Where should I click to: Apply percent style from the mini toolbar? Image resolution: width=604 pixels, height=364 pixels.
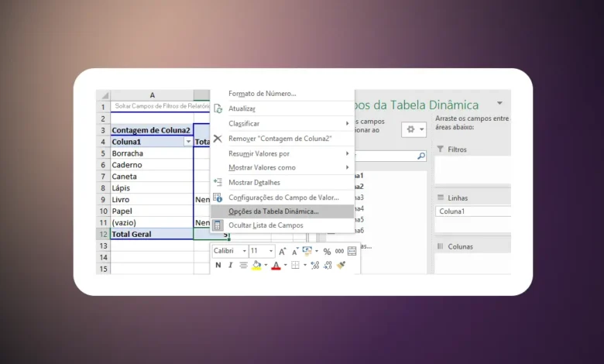tap(328, 251)
